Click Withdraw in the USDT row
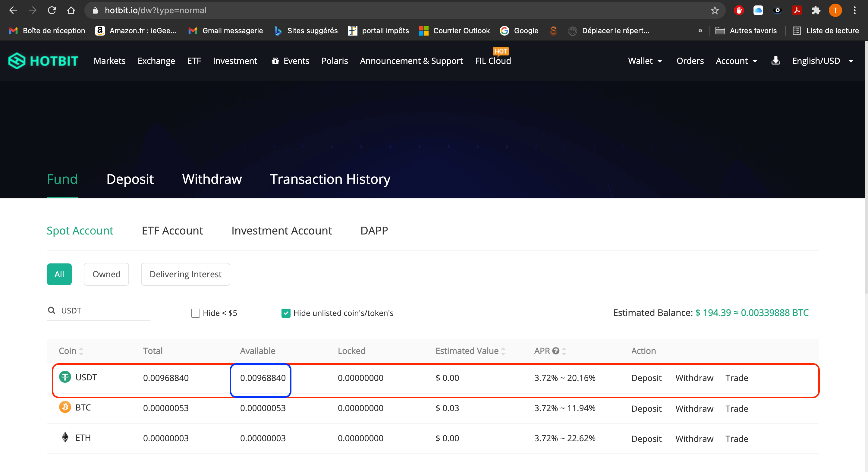The width and height of the screenshot is (868, 472). coord(694,378)
